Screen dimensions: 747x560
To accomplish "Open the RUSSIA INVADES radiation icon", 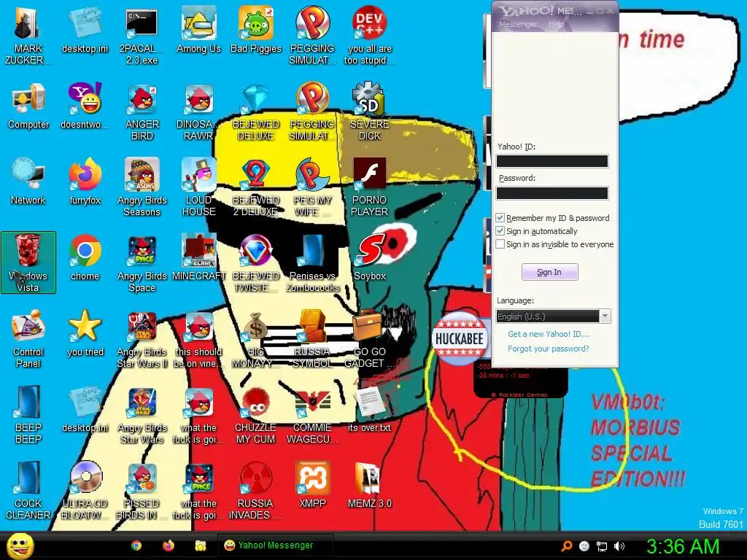I will point(256,489).
